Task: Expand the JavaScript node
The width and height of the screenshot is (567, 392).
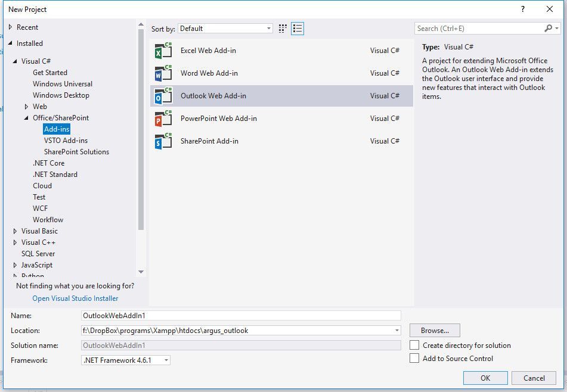Action: click(15, 265)
